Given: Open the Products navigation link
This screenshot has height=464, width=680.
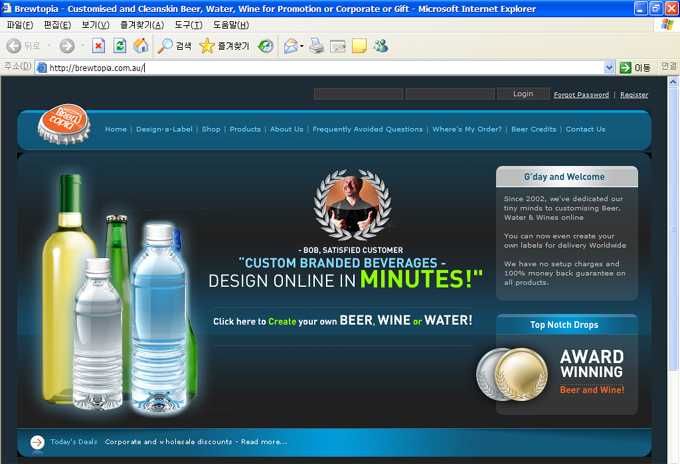Looking at the screenshot, I should tap(245, 129).
